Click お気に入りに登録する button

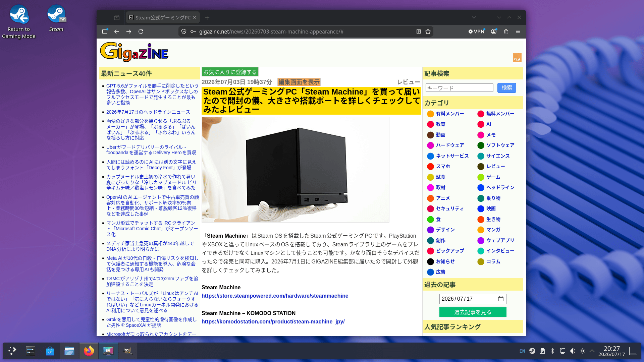[230, 72]
